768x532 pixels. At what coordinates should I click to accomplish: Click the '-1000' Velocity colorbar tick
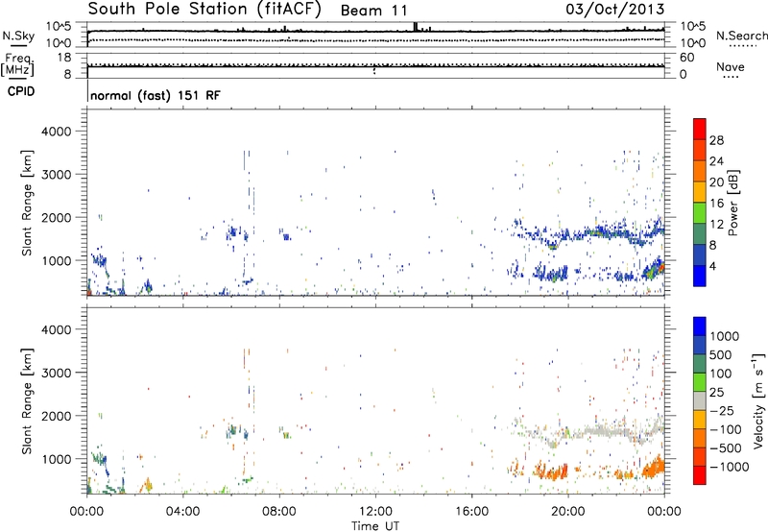729,467
